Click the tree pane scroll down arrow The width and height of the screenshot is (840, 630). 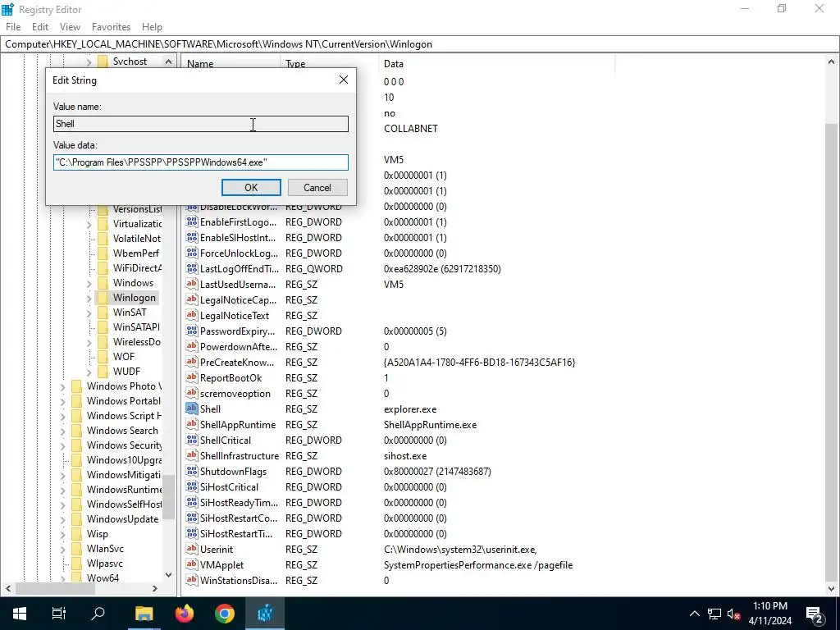pyautogui.click(x=169, y=575)
